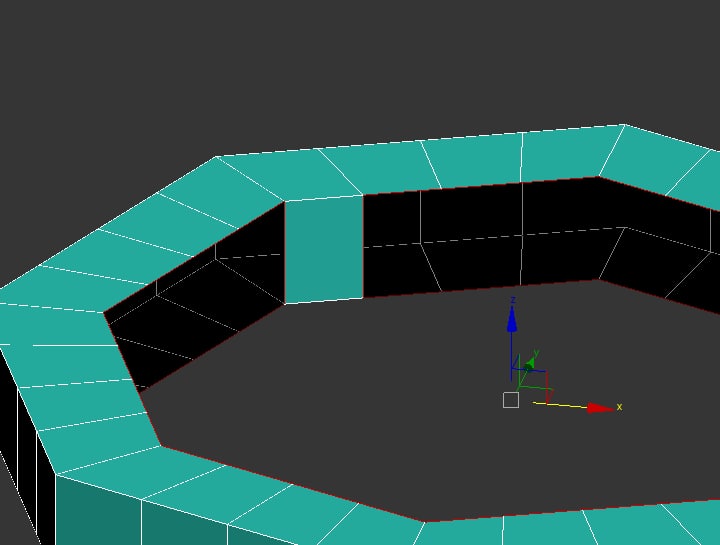Click the green Y-axis arrowhead of the gizmo
The height and width of the screenshot is (545, 720).
529,365
